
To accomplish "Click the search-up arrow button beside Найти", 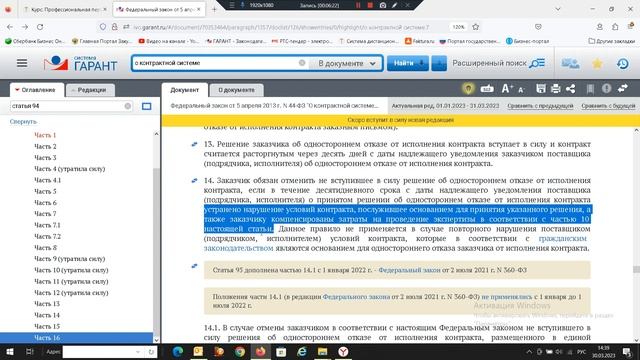I will (x=439, y=63).
